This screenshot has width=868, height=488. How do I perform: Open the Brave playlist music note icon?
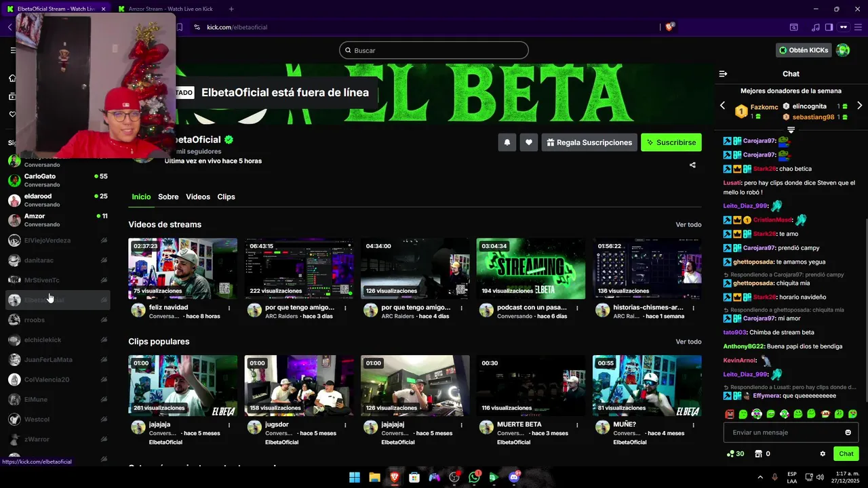[x=815, y=27]
